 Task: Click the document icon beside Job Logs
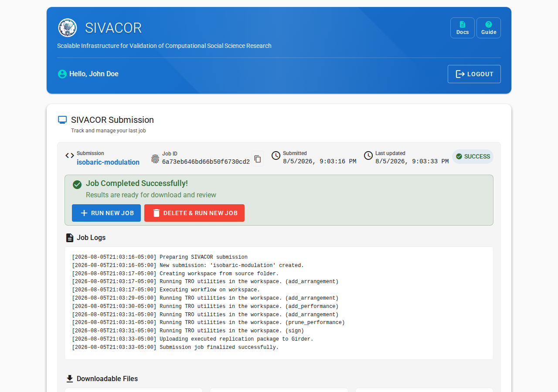(x=70, y=238)
